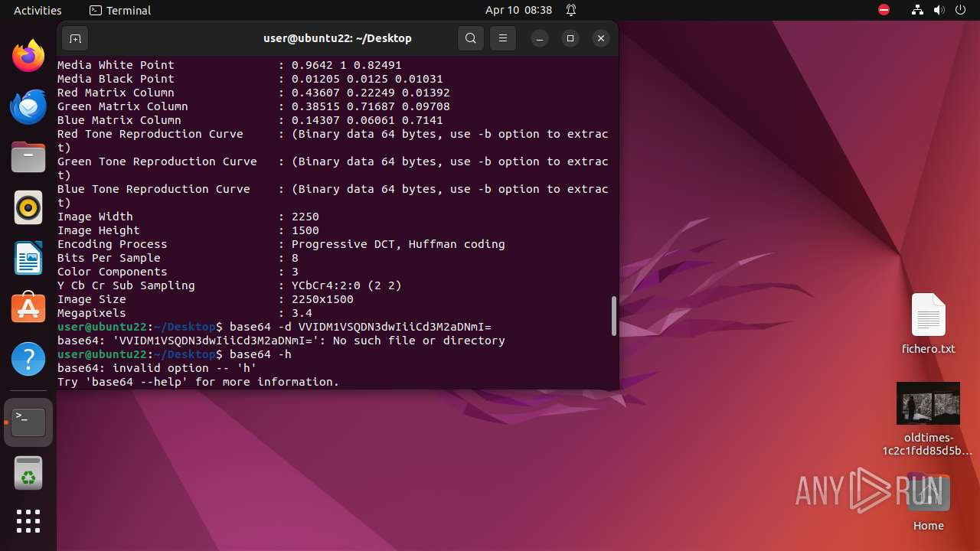980x551 pixels.
Task: Click the 'Color Components' line
Action: tap(178, 272)
